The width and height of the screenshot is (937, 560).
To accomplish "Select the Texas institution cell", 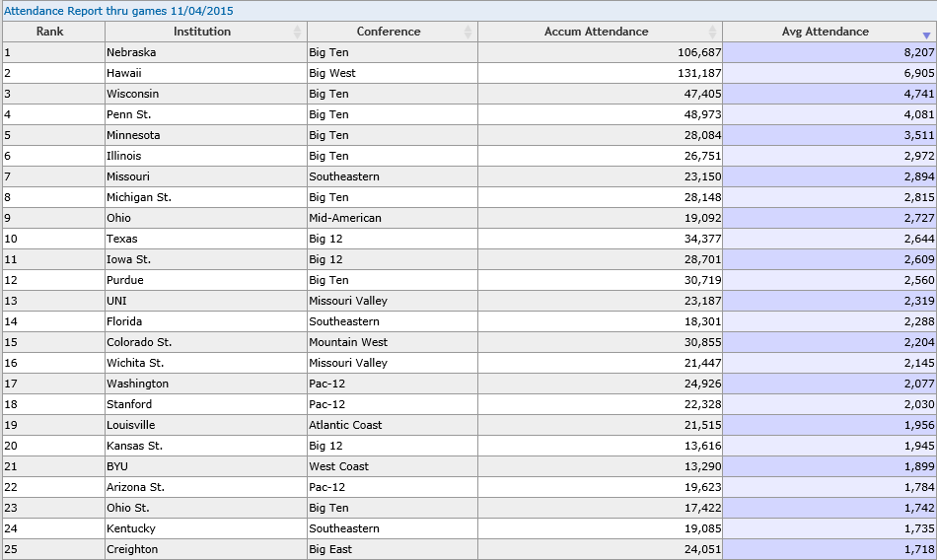I will pos(206,239).
